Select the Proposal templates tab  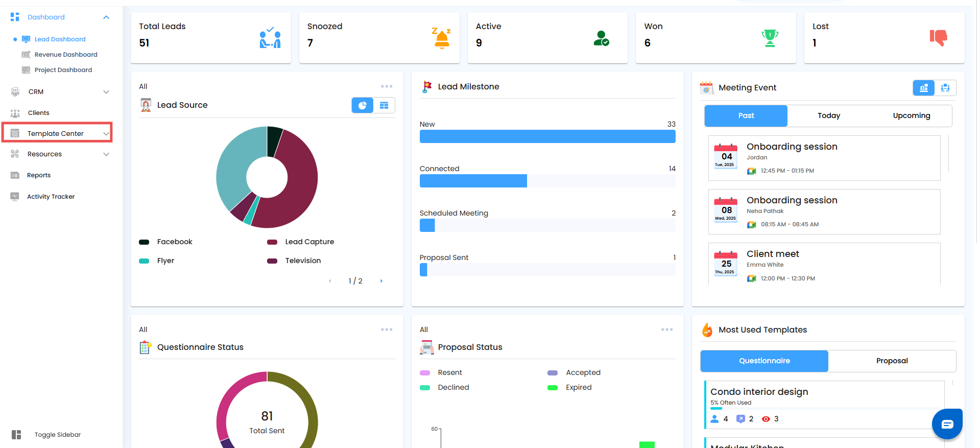click(892, 361)
